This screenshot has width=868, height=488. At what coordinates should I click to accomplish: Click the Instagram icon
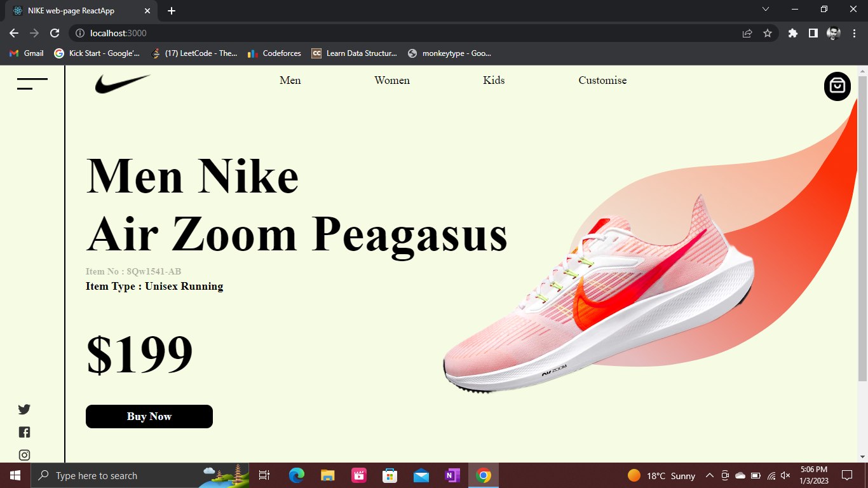point(24,455)
